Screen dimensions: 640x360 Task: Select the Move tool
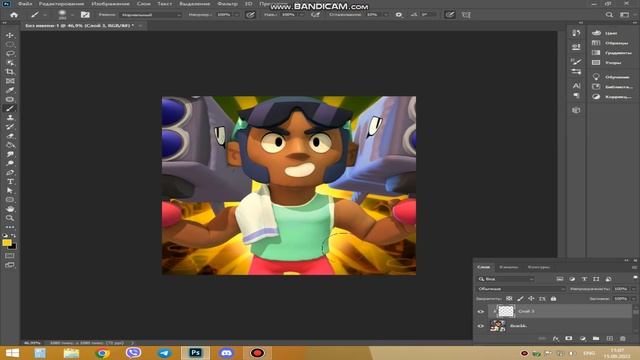pos(10,35)
